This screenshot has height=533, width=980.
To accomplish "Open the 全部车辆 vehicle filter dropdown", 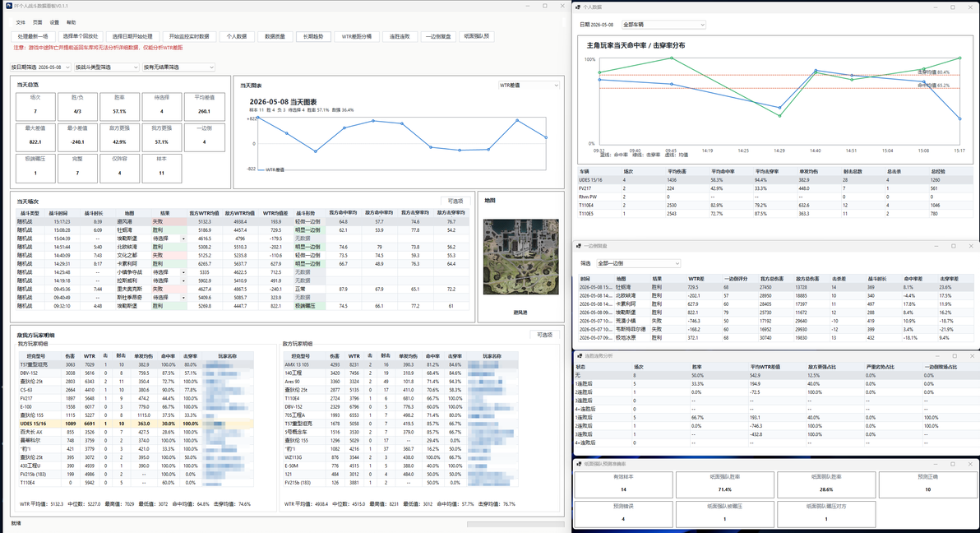I will (x=663, y=25).
